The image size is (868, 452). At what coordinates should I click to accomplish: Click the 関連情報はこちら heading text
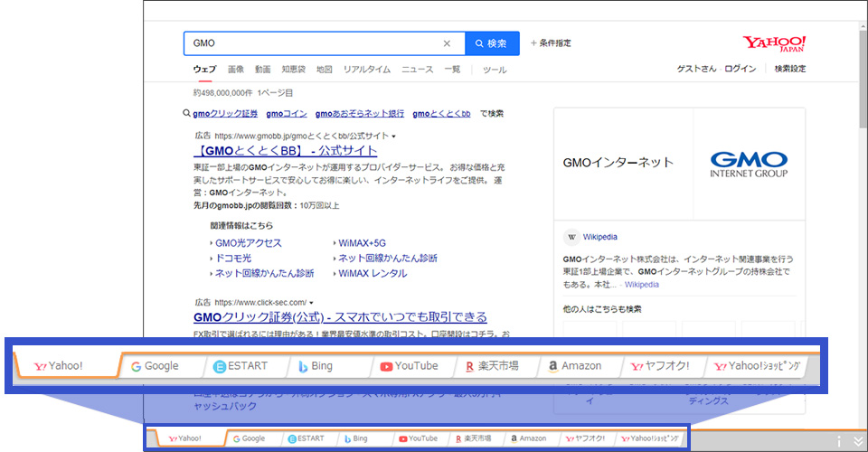click(x=241, y=226)
